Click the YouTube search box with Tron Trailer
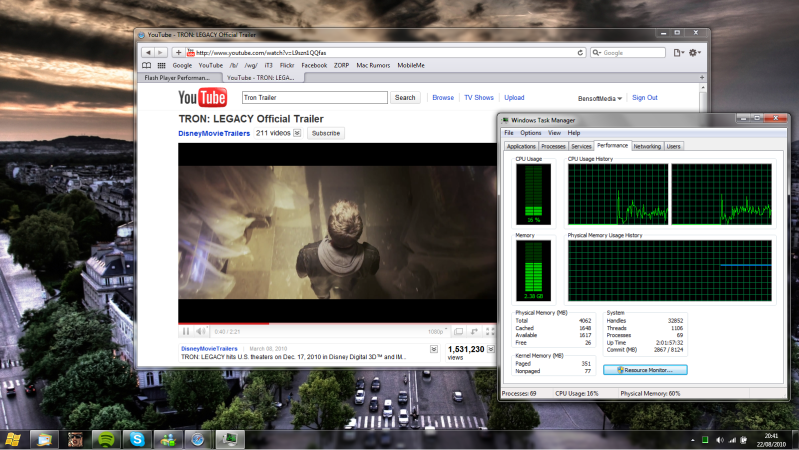 click(314, 97)
